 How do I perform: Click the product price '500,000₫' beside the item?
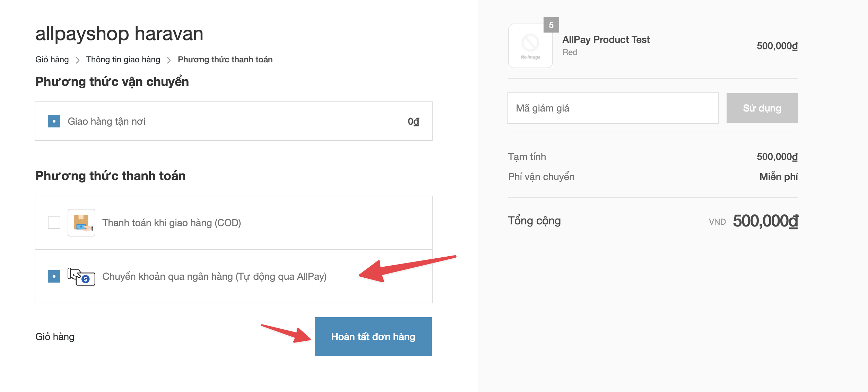click(777, 46)
